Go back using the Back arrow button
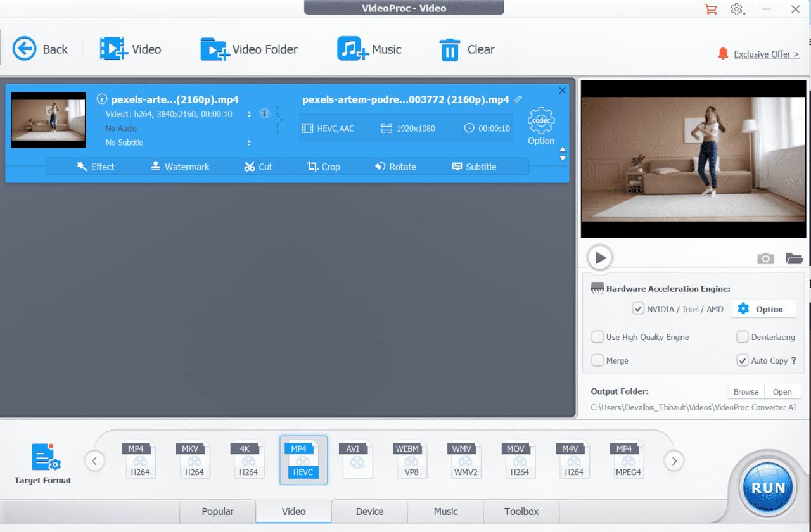The image size is (811, 532). (40, 49)
